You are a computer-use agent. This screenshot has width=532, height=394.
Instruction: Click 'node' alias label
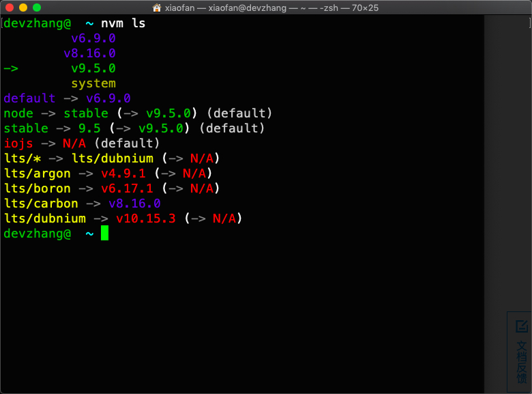18,113
